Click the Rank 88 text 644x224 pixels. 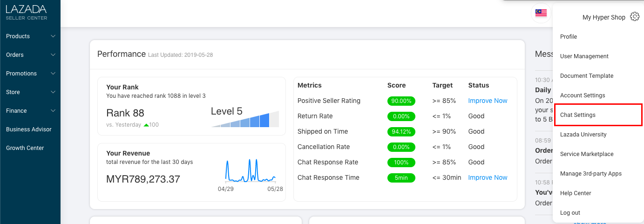(125, 113)
